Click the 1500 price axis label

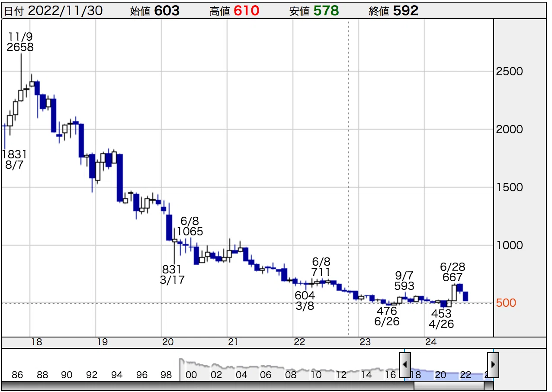[x=510, y=187]
